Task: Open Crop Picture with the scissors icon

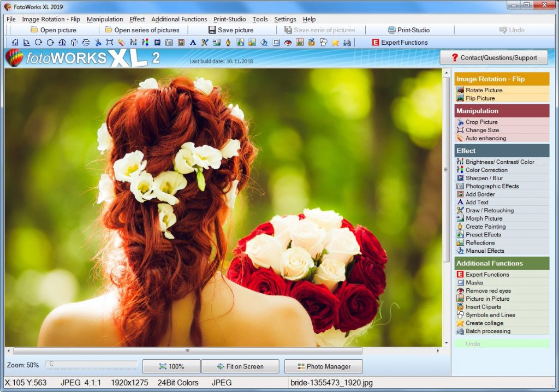Action: click(461, 122)
